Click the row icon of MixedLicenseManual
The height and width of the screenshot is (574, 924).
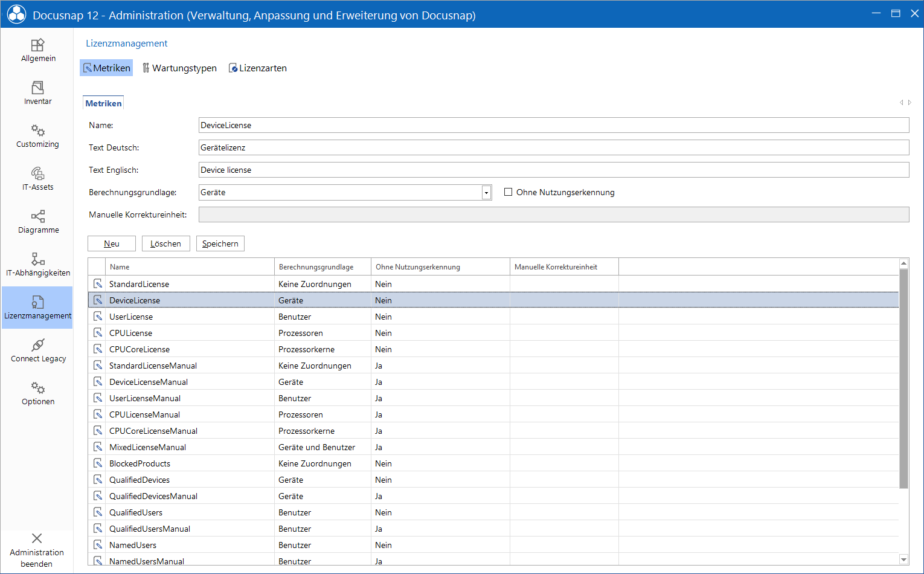tap(98, 447)
